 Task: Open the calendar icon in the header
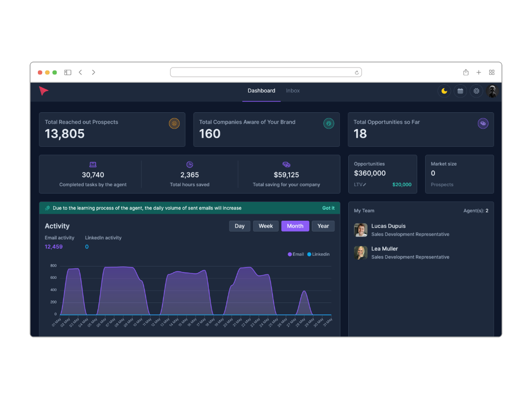[x=460, y=91]
